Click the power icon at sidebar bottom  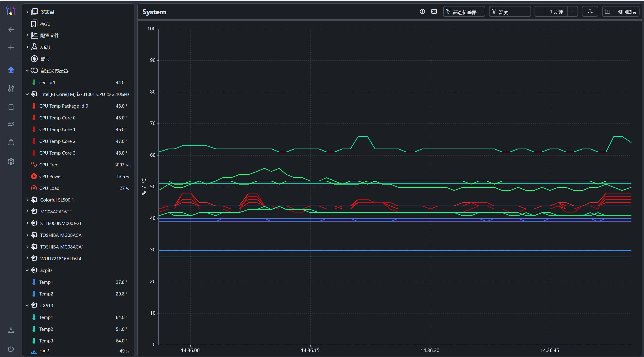pos(11,349)
